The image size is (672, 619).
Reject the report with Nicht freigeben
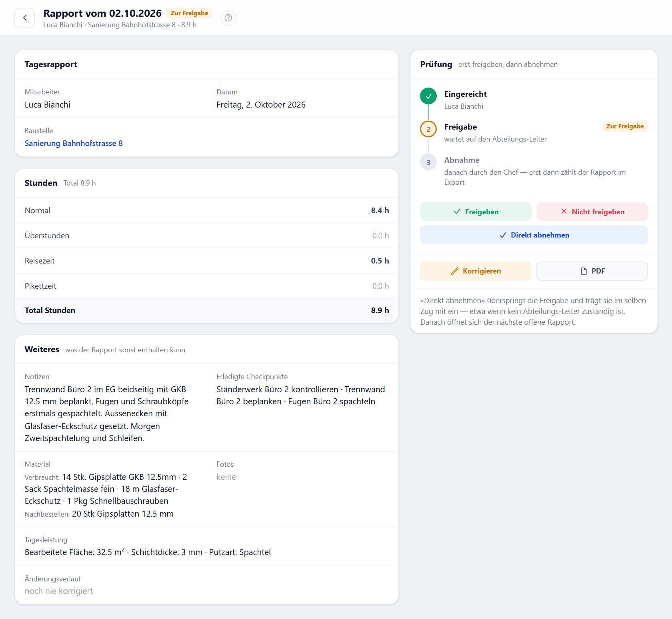coord(592,212)
